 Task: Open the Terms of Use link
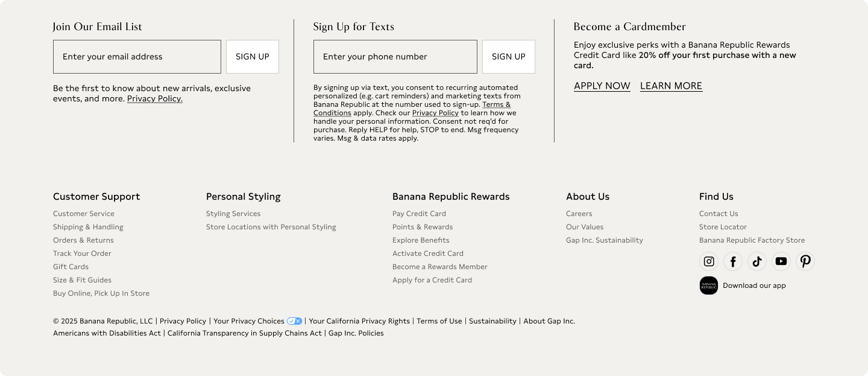tap(439, 321)
